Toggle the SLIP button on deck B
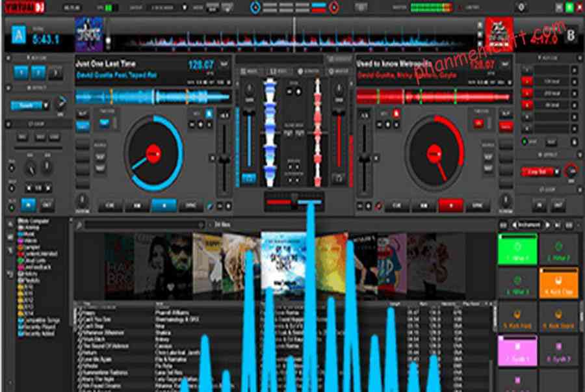Screen dimensions: 585x392 [x=506, y=114]
